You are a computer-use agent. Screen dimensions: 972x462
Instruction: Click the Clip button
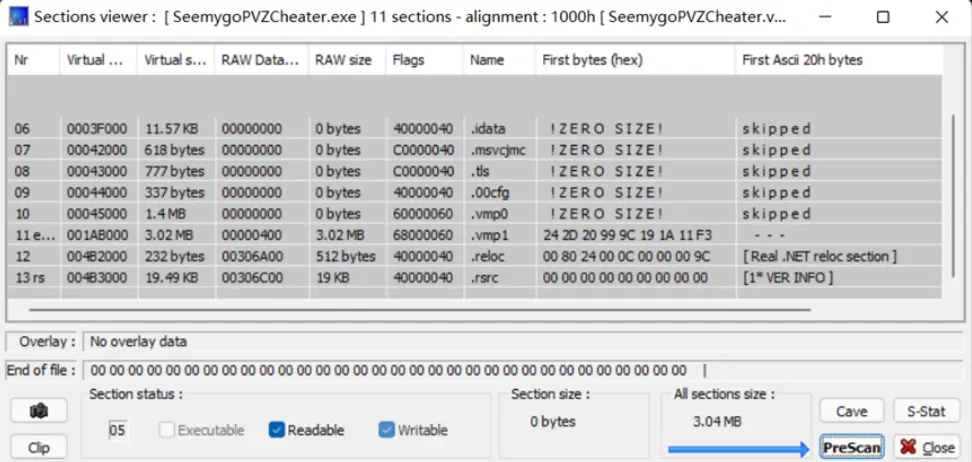tap(38, 447)
